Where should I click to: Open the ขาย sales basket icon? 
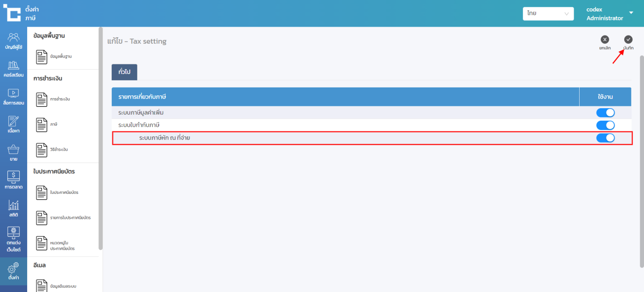click(13, 153)
